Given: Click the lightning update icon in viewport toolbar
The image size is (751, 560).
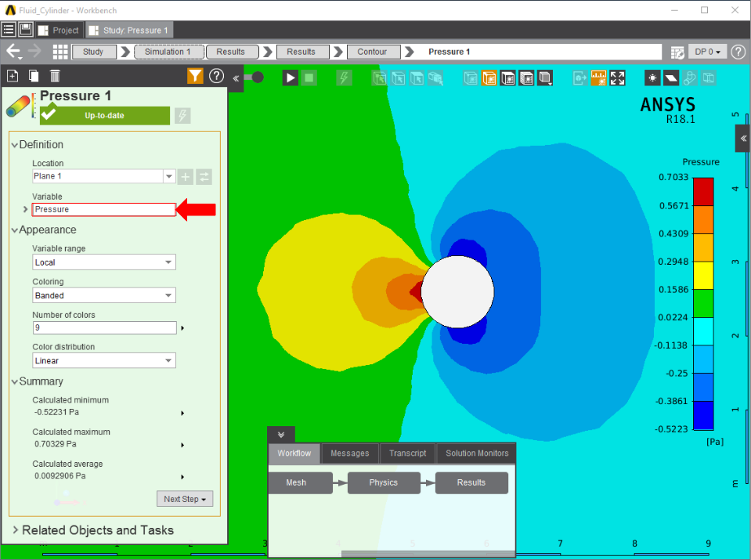Looking at the screenshot, I should 344,78.
